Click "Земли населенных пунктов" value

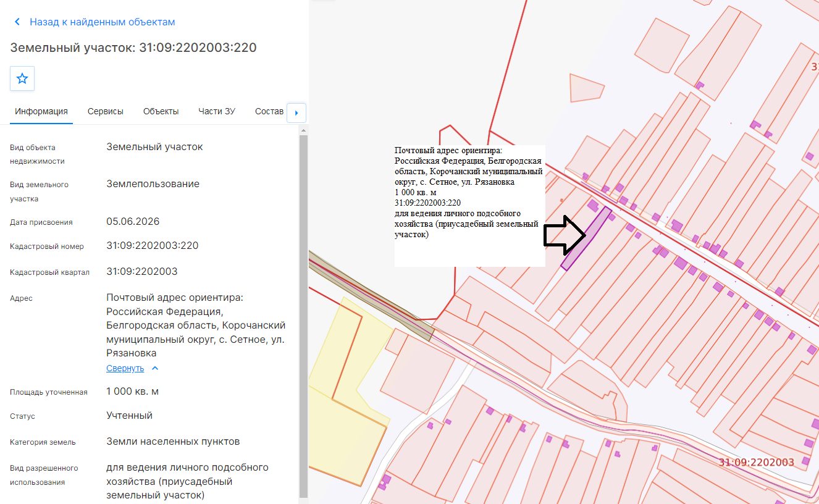[173, 442]
